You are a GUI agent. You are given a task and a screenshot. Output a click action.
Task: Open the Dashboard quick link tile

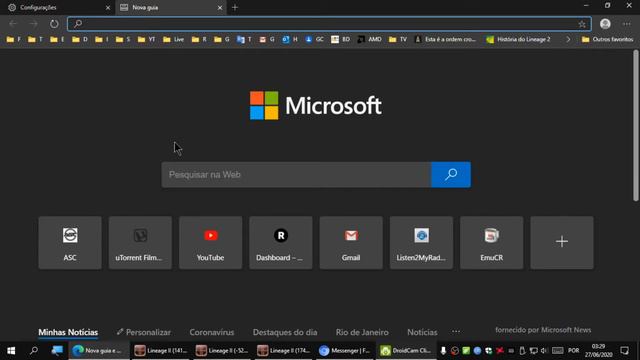281,242
